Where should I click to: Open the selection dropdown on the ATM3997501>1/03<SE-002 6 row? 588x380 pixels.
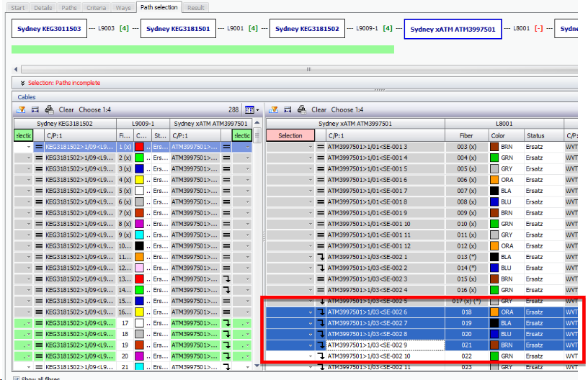311,312
